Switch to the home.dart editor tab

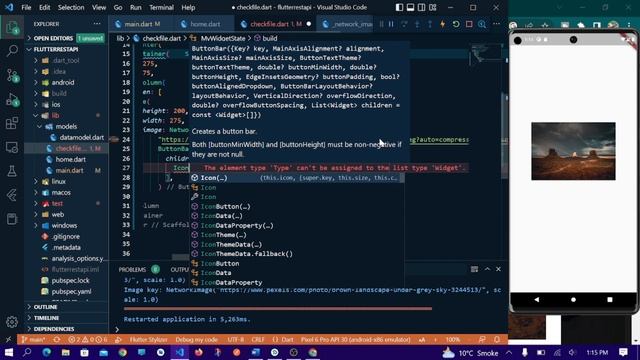[204, 24]
